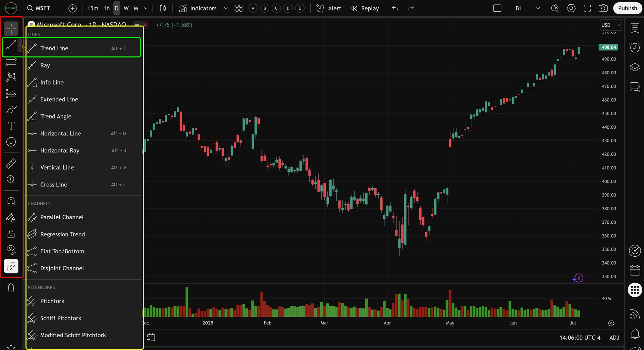Image resolution: width=644 pixels, height=350 pixels.
Task: Expand the time interval dropdown arrow
Action: pos(146,8)
